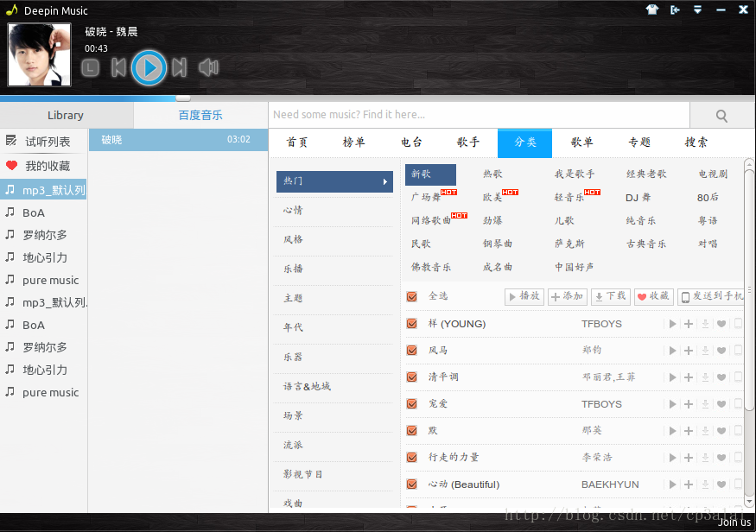The image size is (756, 532).
Task: Open 我的收藏 favorites list
Action: (43, 166)
